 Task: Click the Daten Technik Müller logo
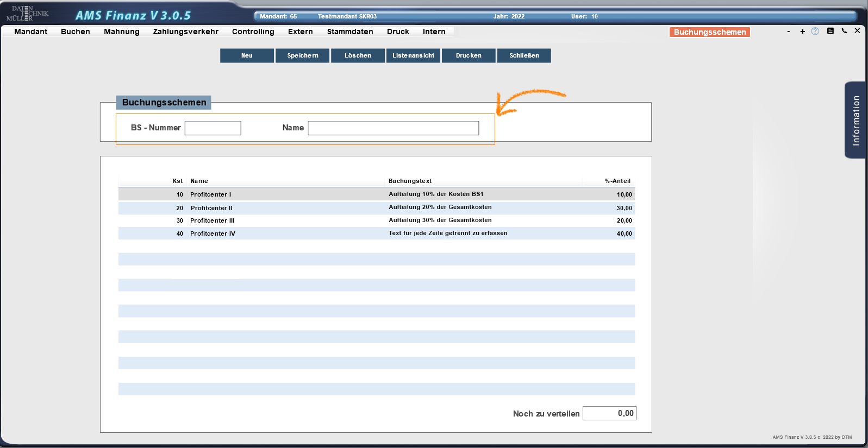pos(27,13)
